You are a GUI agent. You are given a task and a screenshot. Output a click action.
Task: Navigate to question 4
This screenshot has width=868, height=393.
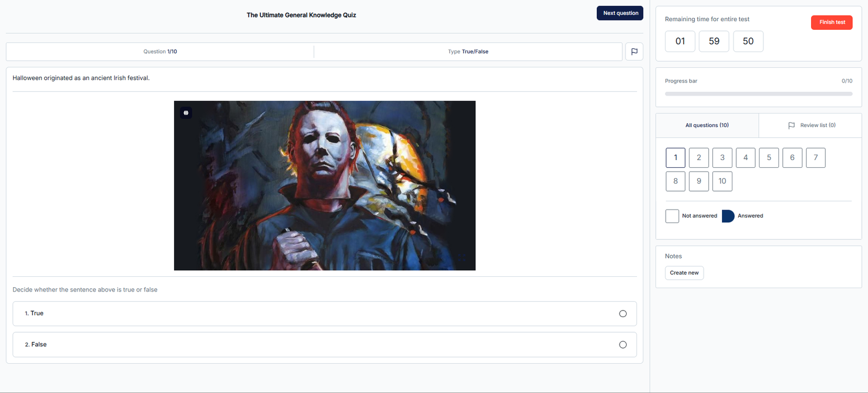pos(745,158)
